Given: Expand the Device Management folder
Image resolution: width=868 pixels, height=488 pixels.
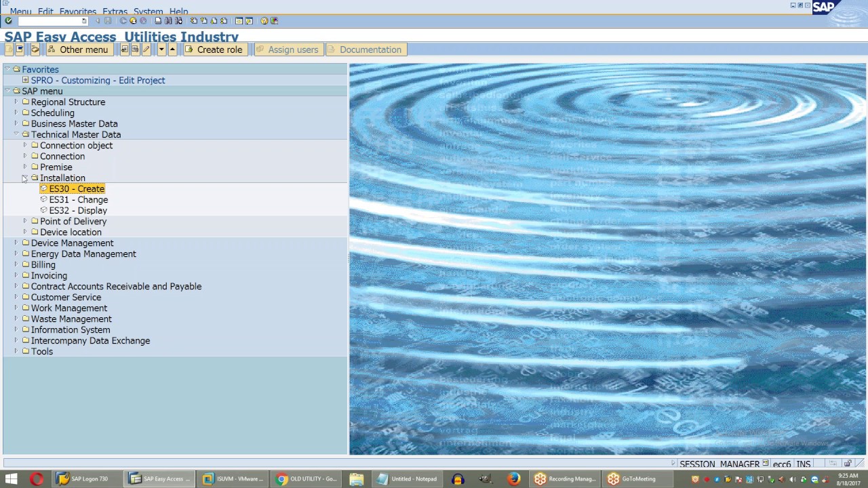Looking at the screenshot, I should click(x=16, y=243).
